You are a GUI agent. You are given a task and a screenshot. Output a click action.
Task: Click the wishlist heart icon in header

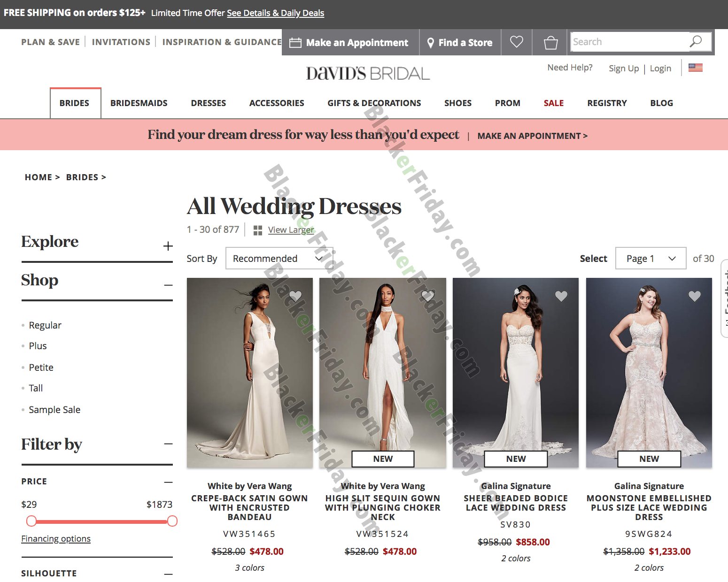coord(516,42)
